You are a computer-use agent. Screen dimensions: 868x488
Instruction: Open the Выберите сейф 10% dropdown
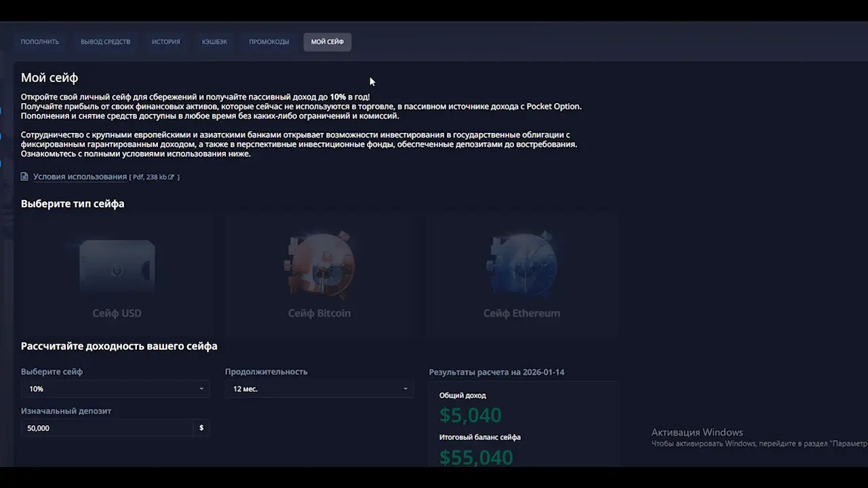(115, 389)
